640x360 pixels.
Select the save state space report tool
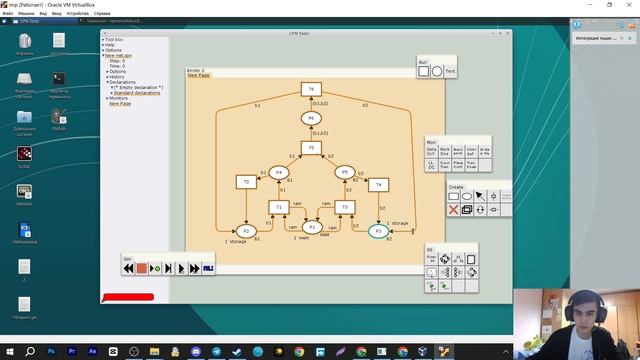[x=471, y=259]
